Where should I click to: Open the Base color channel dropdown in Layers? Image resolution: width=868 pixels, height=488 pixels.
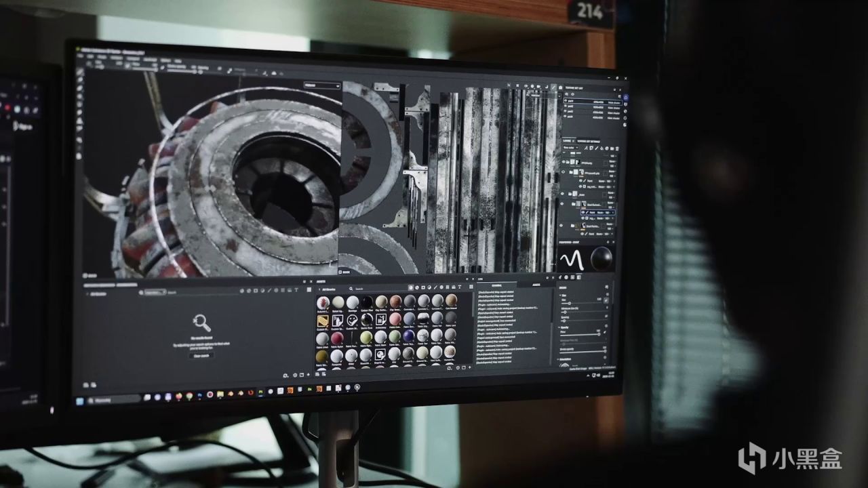coord(572,148)
